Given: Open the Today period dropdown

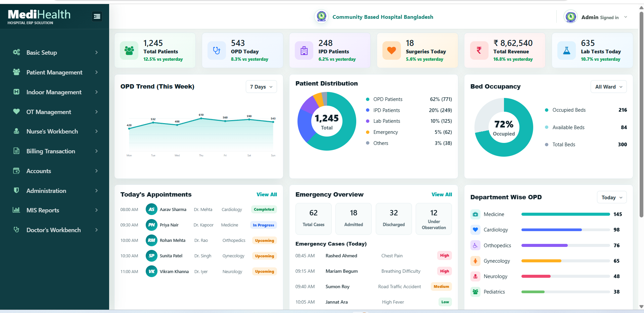Looking at the screenshot, I should point(612,197).
